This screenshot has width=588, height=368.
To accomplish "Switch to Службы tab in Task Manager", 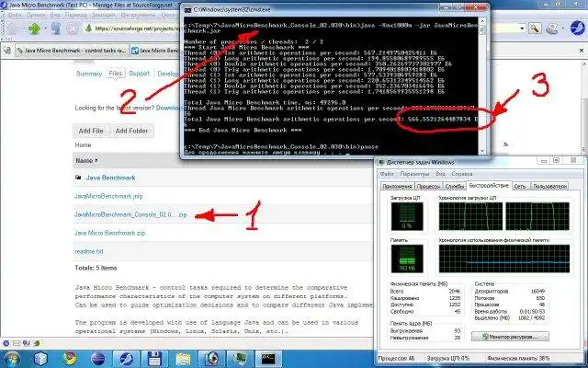I will tap(455, 186).
